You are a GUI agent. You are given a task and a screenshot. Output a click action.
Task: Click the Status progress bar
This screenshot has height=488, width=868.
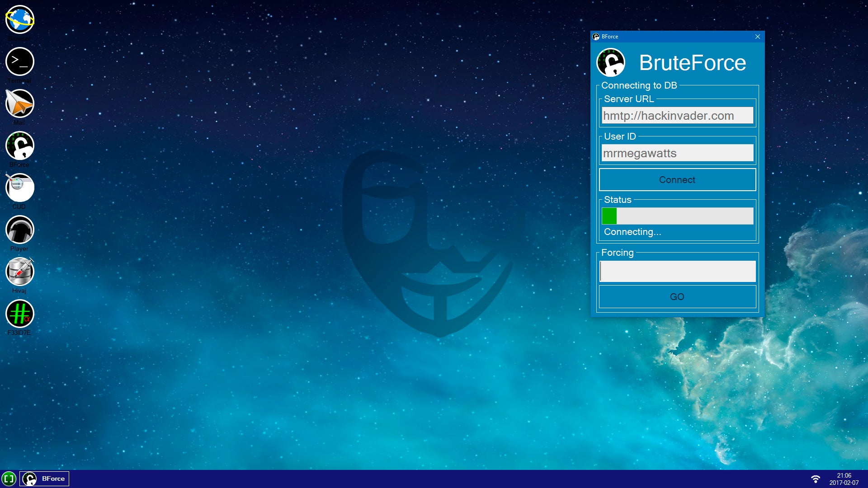(677, 216)
